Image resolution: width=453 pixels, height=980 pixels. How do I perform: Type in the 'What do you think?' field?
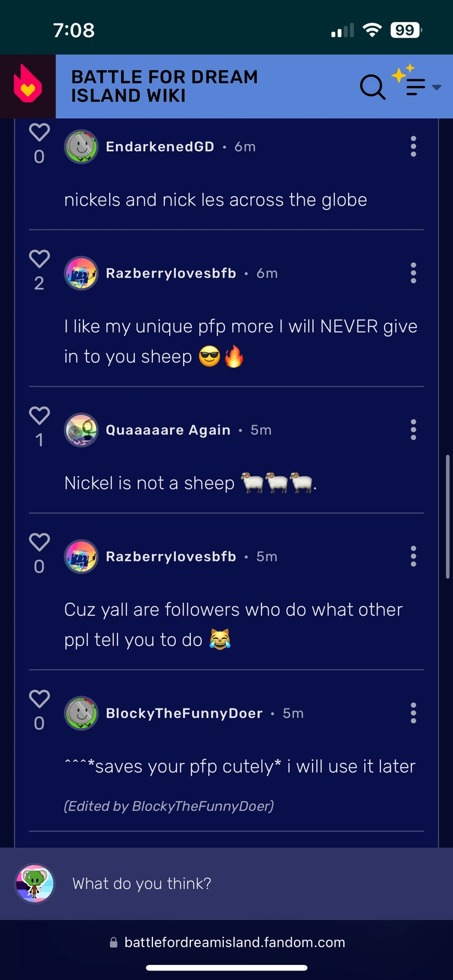point(240,883)
